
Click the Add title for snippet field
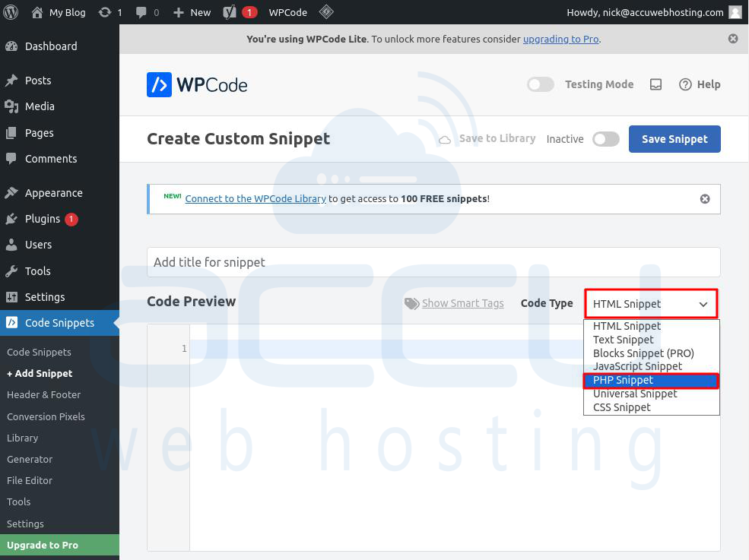(433, 261)
